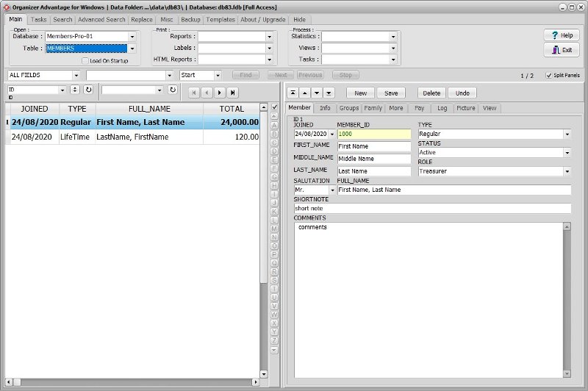
Task: Jump to bottom record in form toolbar
Action: pos(329,93)
